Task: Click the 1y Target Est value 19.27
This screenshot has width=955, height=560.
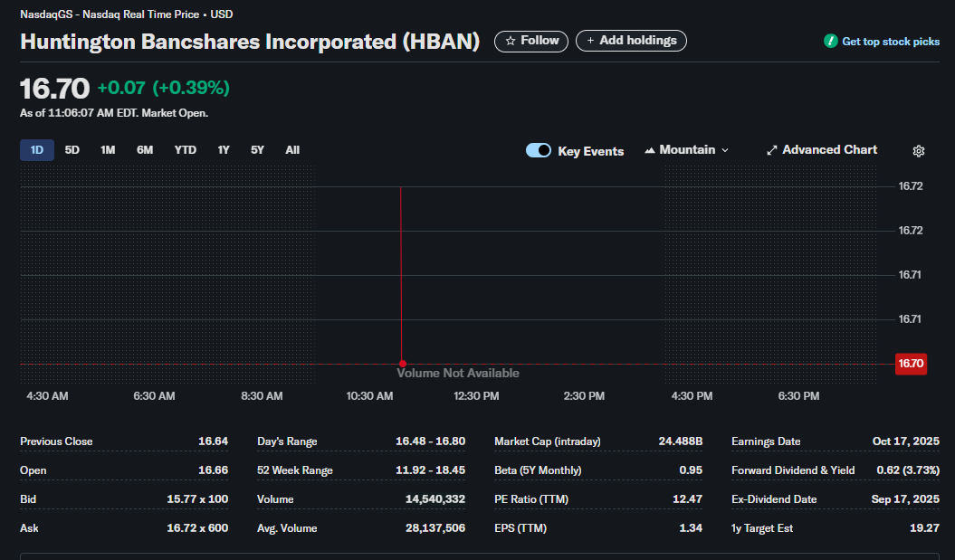Action: 924,528
